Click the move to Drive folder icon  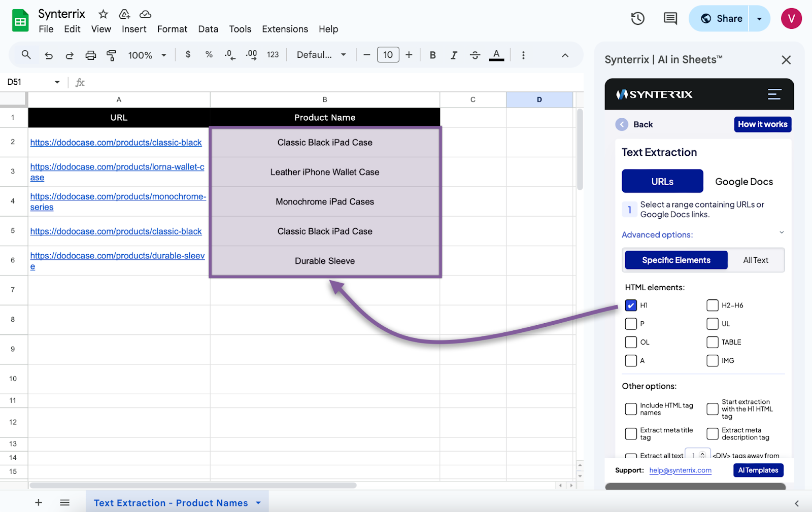click(x=124, y=14)
